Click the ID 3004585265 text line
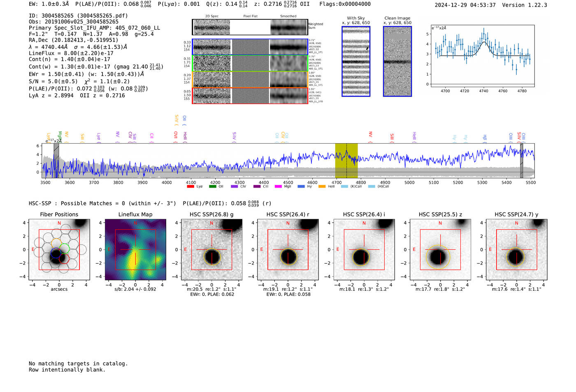This screenshot has width=576, height=392. (78, 16)
